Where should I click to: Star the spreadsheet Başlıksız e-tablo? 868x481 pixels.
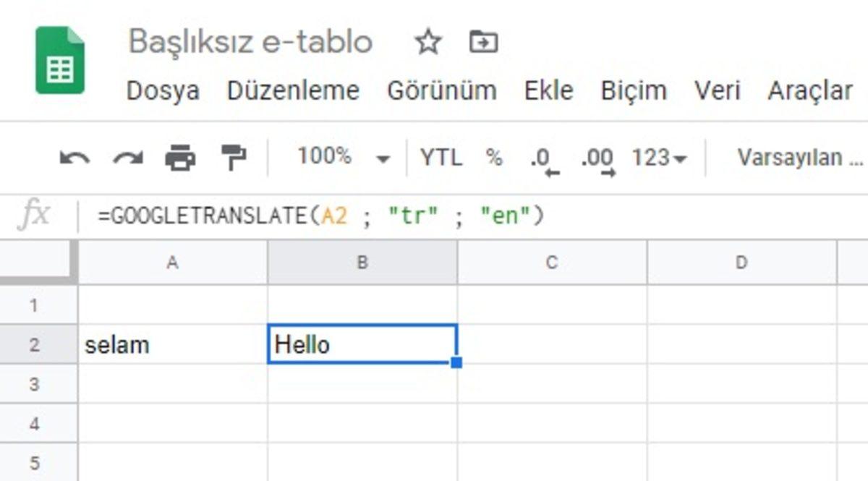click(x=429, y=41)
